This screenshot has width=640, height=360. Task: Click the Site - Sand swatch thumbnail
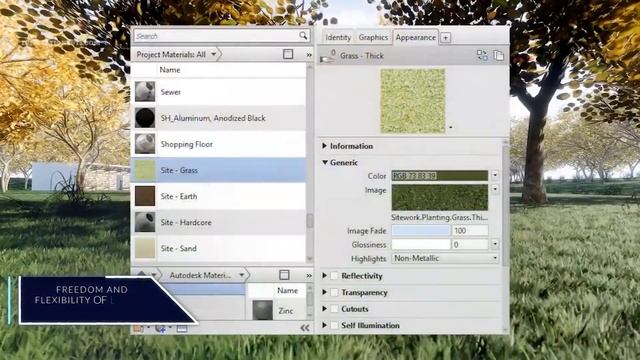pos(145,248)
